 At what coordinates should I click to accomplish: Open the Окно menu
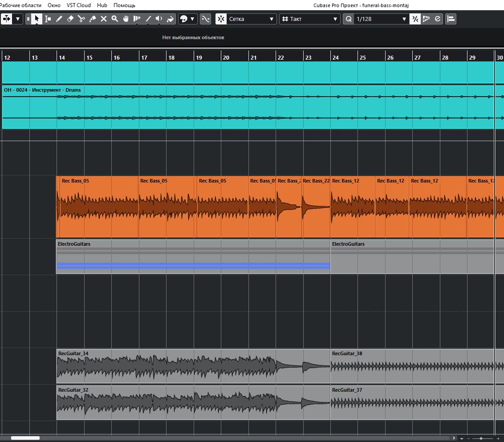[x=54, y=5]
